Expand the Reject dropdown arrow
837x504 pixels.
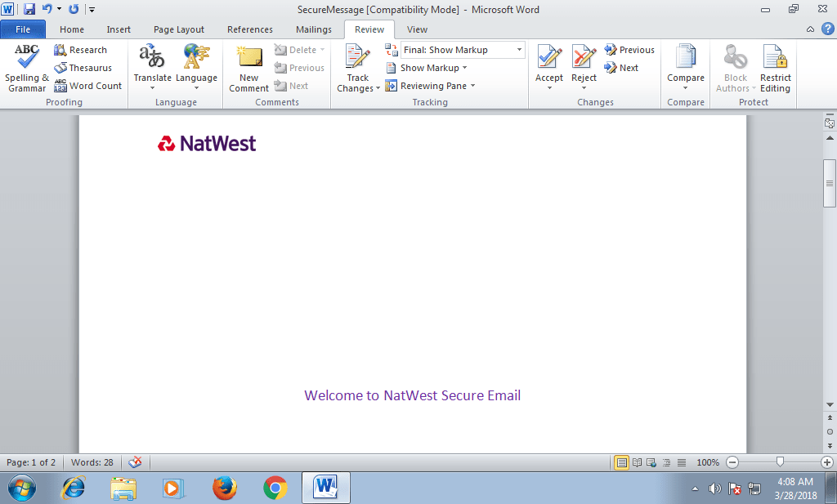click(x=584, y=88)
